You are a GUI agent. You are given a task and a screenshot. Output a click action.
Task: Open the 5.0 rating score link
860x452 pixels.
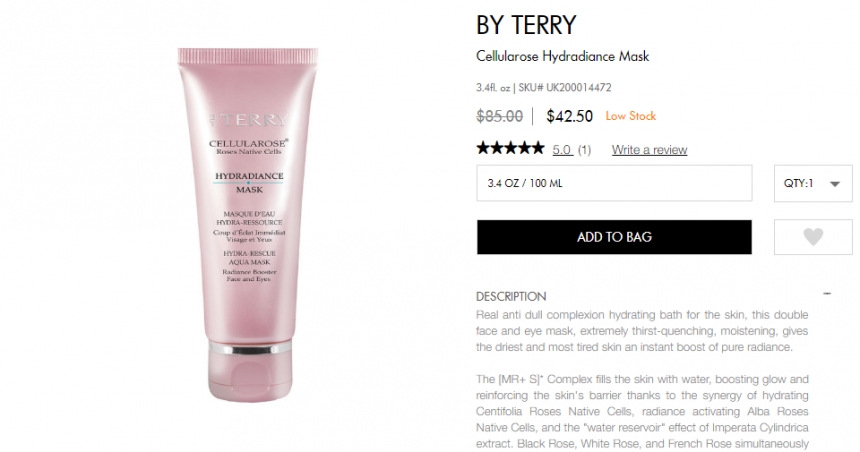point(562,150)
